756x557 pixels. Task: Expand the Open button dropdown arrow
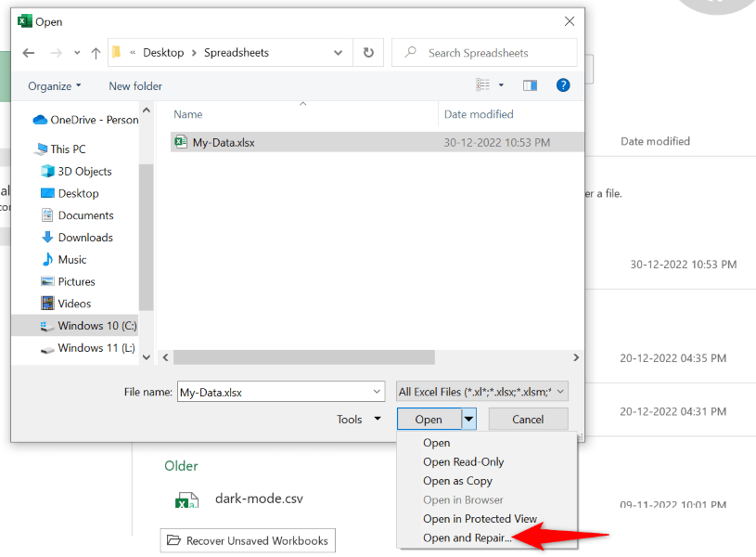coord(468,420)
